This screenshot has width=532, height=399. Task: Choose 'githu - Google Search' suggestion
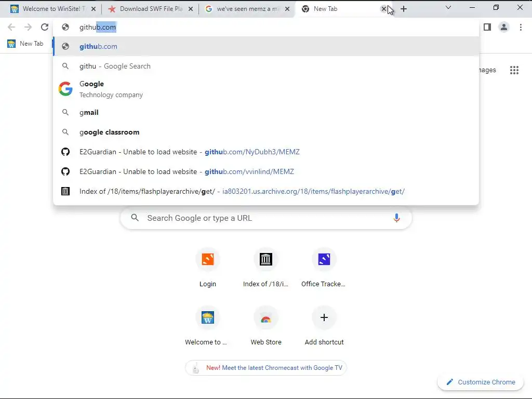tap(266, 66)
